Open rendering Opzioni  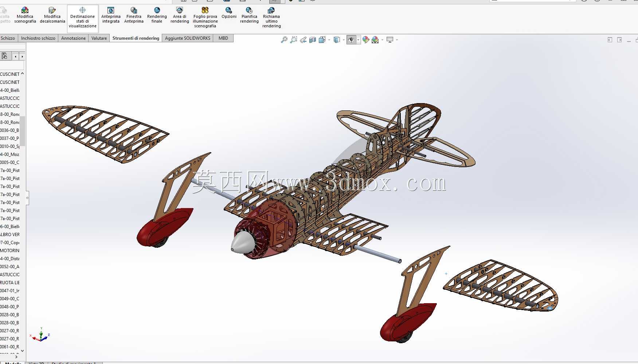pos(229,13)
